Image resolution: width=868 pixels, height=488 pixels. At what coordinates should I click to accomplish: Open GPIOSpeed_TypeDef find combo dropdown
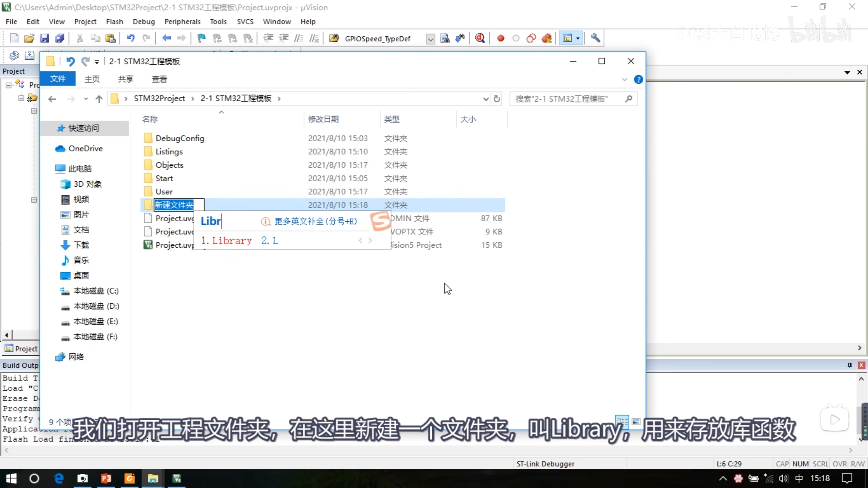coord(430,39)
